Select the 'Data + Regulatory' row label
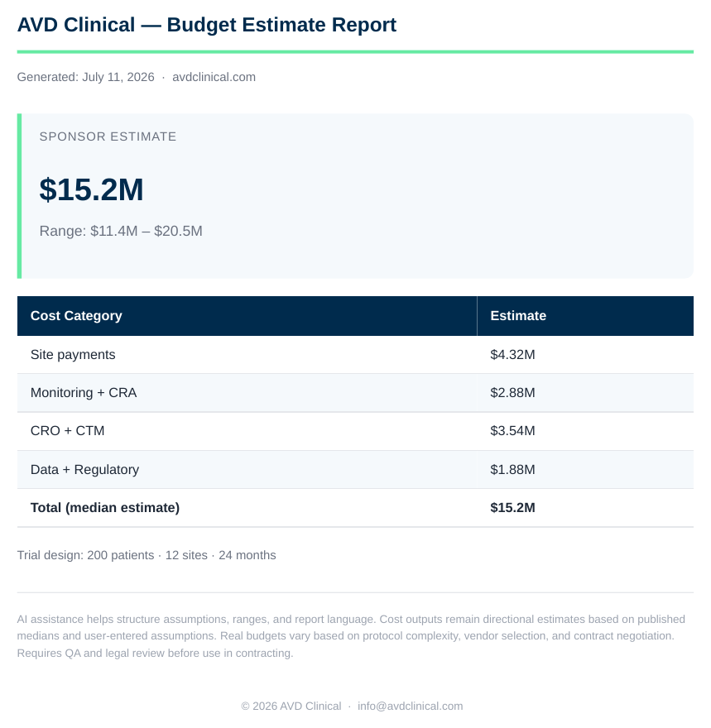Viewport: 711px width, 728px height. tap(84, 469)
